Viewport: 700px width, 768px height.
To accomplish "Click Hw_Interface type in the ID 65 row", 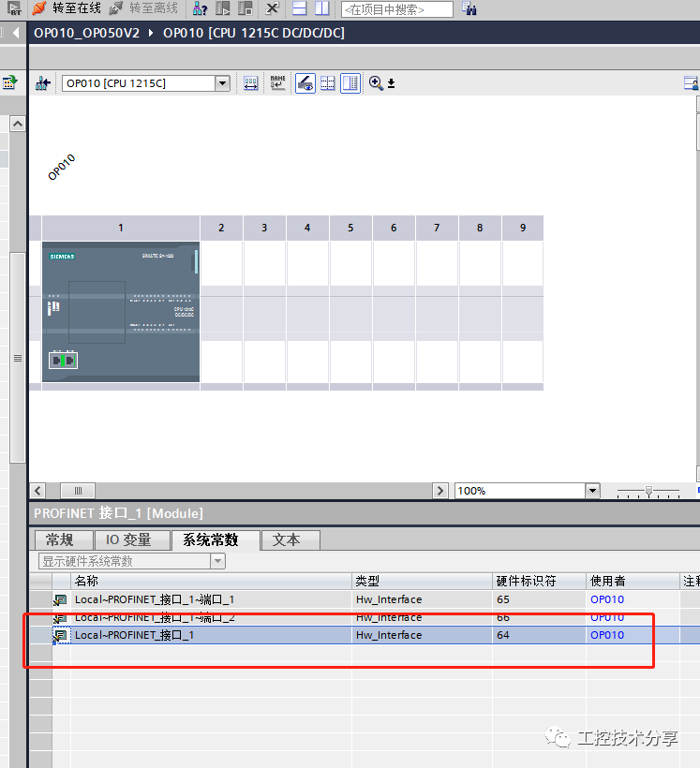I will point(389,599).
